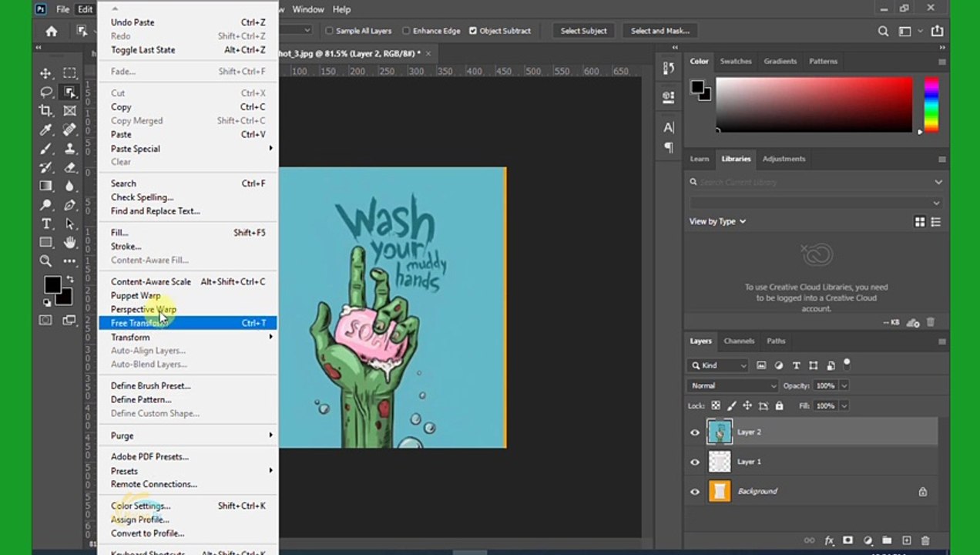This screenshot has height=555, width=980.
Task: Select the Brush tool
Action: pos(46,149)
